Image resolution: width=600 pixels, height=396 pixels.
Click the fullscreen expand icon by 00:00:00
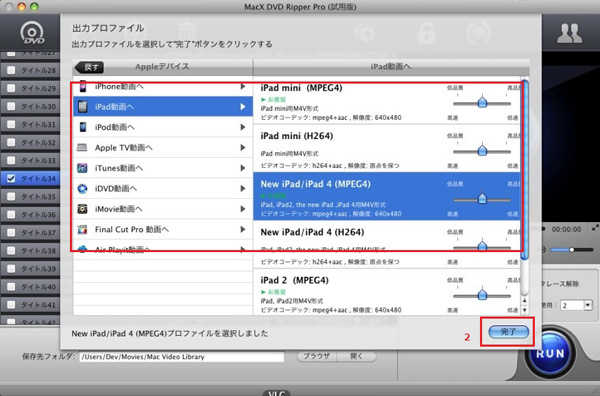point(595,228)
